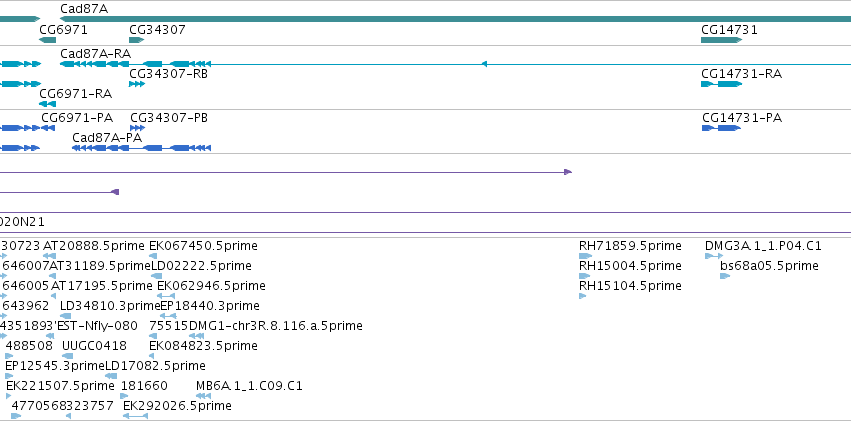Viewport: 851px width, 421px height.
Task: Click the CG14731 gene arrow glyph
Action: pos(721,40)
